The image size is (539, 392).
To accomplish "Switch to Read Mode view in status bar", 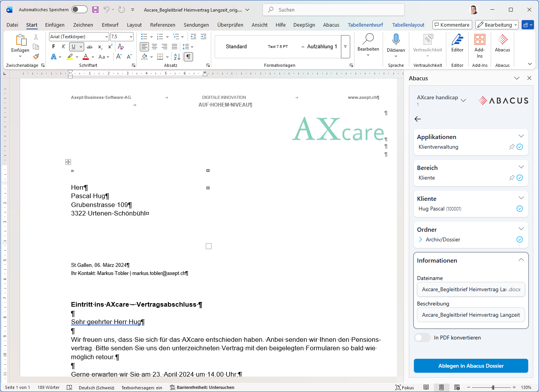I will (x=426, y=387).
